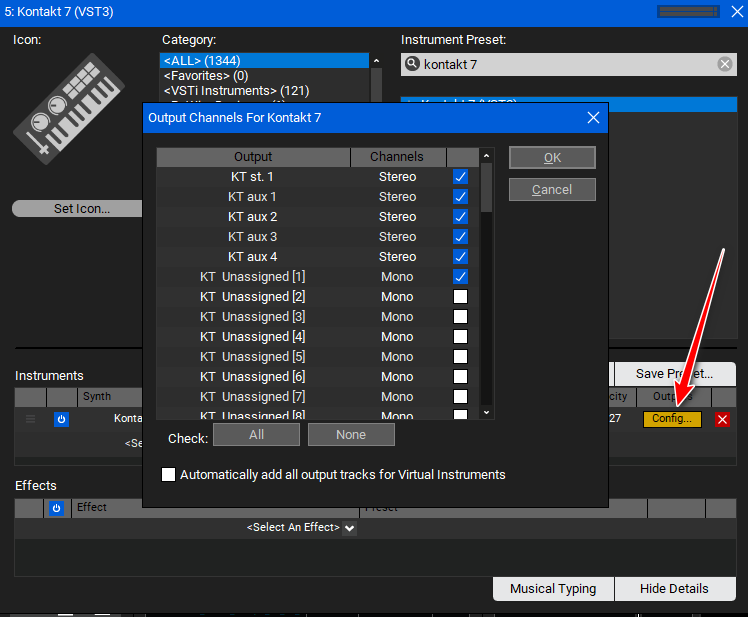This screenshot has width=748, height=617.
Task: Click output list scroll down arrow
Action: (486, 413)
